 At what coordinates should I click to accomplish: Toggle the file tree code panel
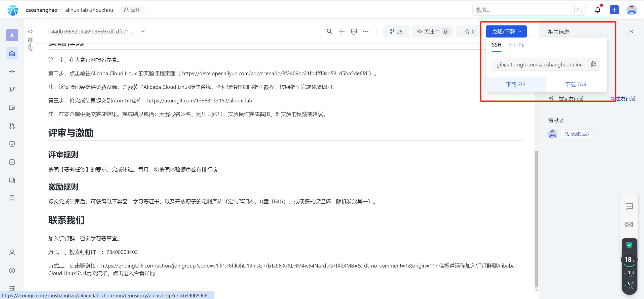[30, 31]
